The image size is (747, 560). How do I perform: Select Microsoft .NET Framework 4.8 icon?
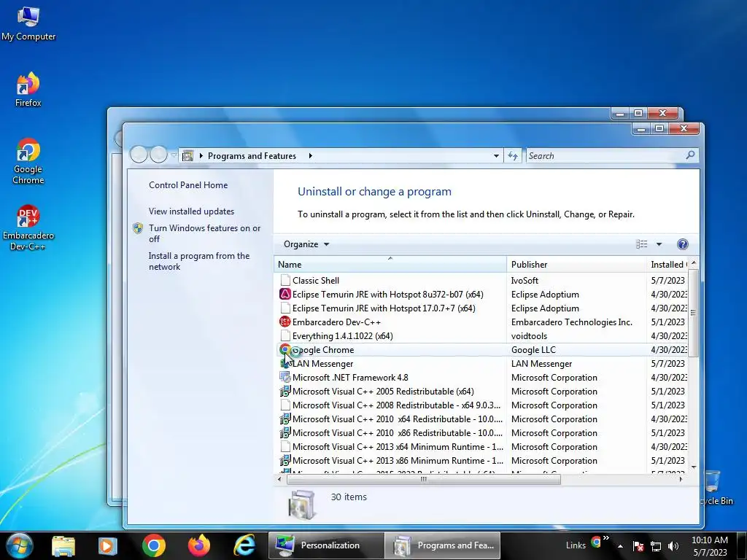(285, 377)
